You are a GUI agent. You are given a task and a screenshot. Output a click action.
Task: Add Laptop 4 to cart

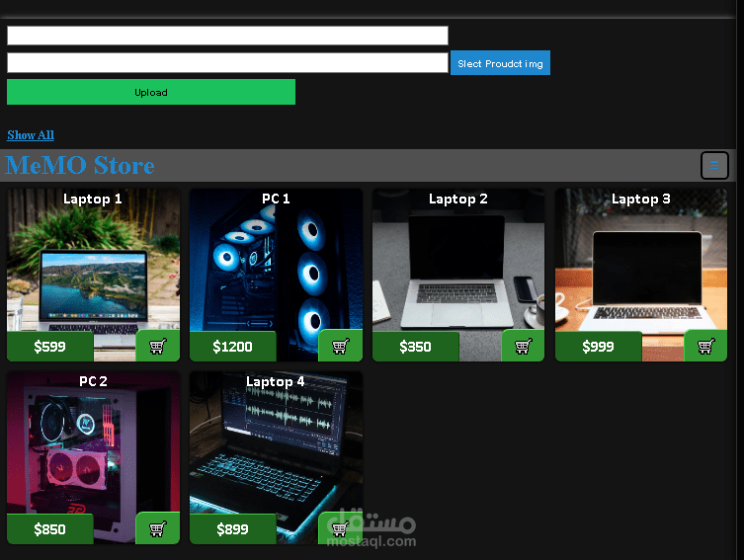pos(340,528)
